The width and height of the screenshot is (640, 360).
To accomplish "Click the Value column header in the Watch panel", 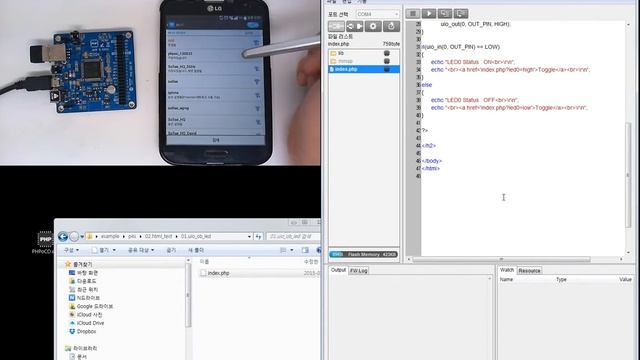I will click(x=625, y=280).
